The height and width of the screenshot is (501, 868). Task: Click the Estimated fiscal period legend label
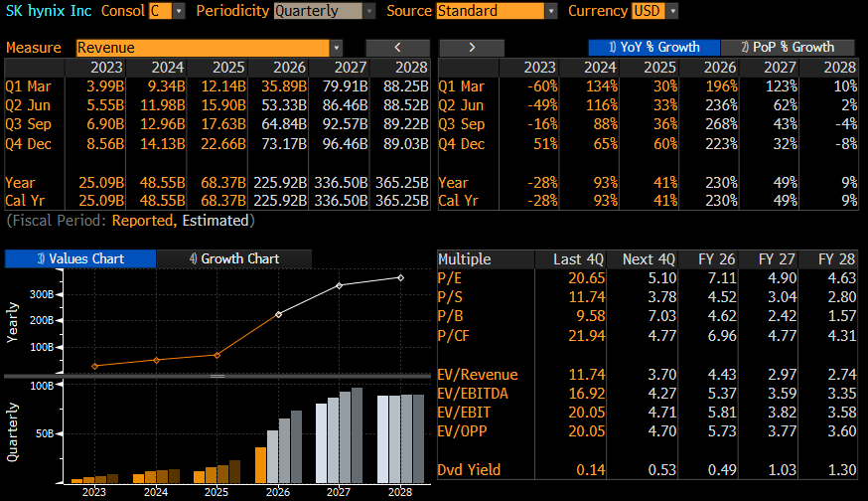pyautogui.click(x=216, y=221)
